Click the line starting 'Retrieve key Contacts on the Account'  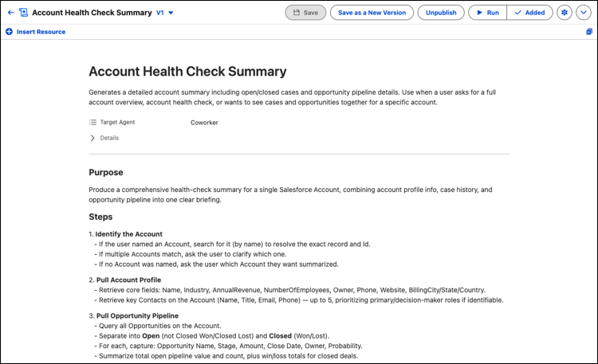pos(299,300)
